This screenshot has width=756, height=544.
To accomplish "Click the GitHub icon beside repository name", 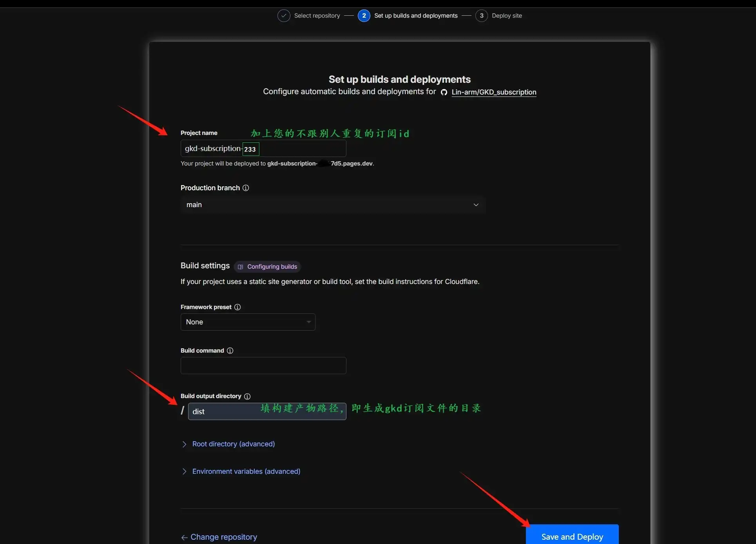I will [444, 92].
